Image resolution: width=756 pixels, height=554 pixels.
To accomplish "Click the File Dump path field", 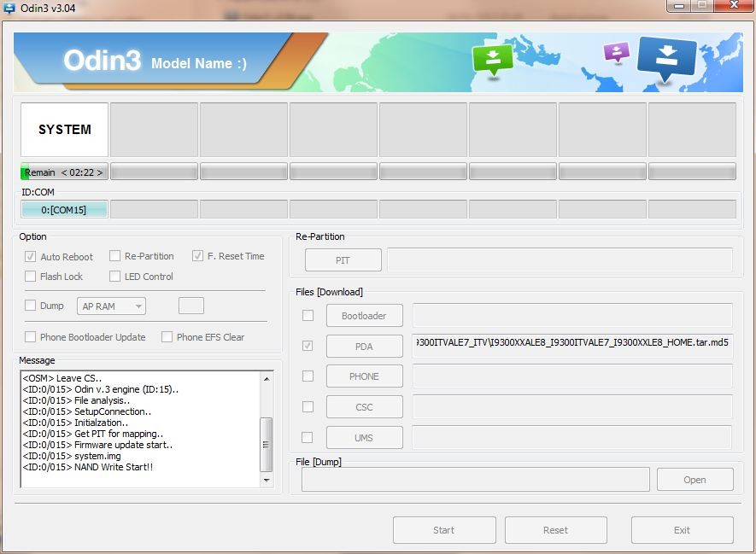I will click(x=476, y=480).
